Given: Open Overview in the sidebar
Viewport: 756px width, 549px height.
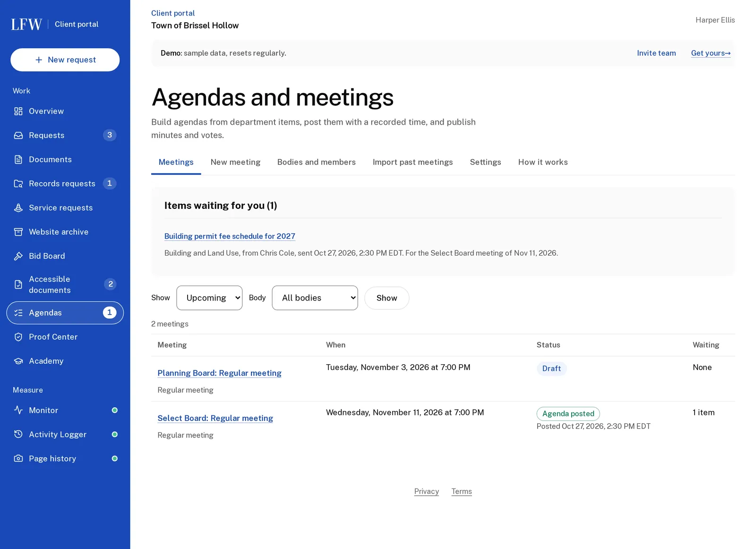Looking at the screenshot, I should pyautogui.click(x=65, y=111).
